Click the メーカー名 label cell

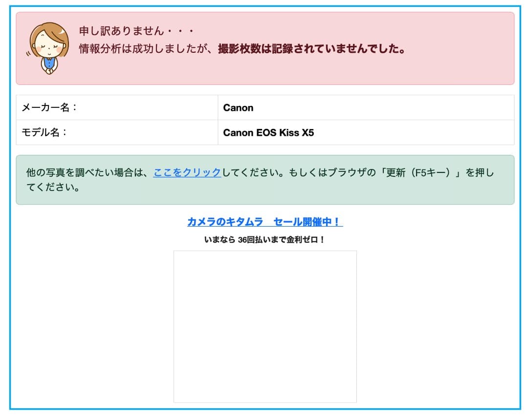pyautogui.click(x=117, y=107)
